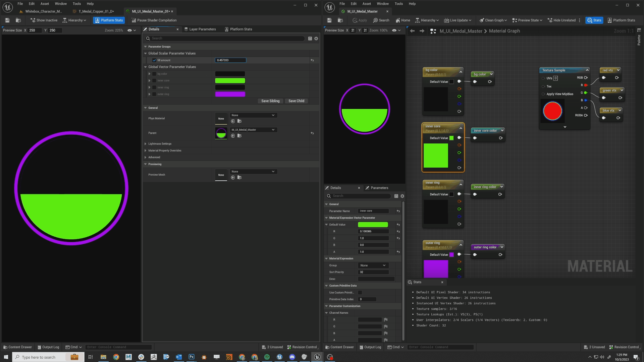Toggle Platform Stats in left instance toolbar
The height and width of the screenshot is (362, 644).
[x=109, y=20]
